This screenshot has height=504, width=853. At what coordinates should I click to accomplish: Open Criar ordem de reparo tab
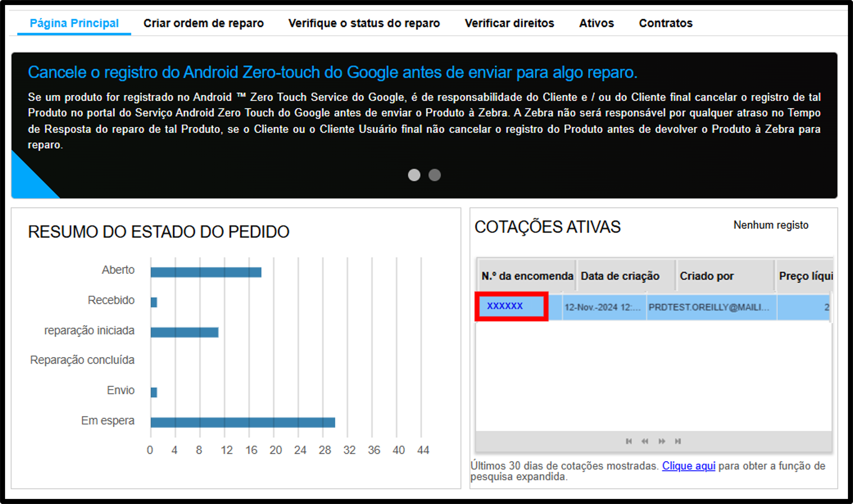point(203,23)
